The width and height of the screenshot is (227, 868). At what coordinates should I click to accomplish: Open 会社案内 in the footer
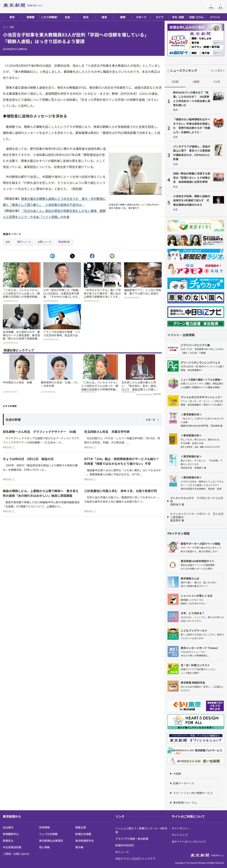point(8,827)
